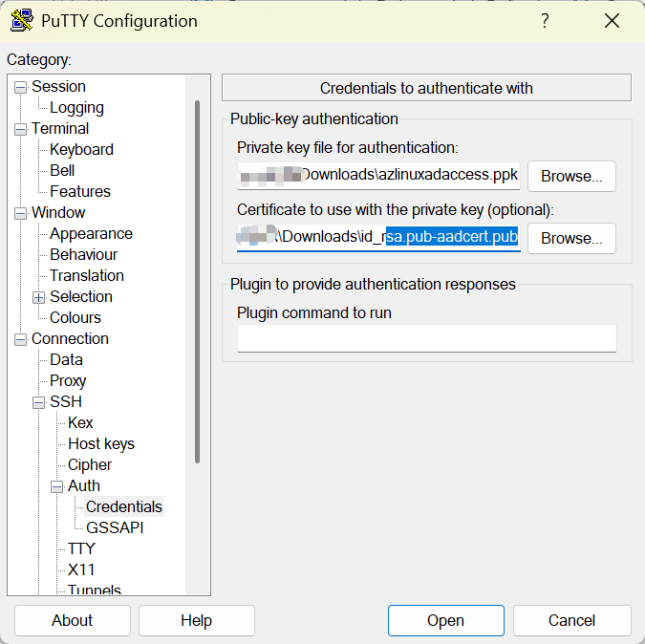Select SSH category

click(x=66, y=401)
